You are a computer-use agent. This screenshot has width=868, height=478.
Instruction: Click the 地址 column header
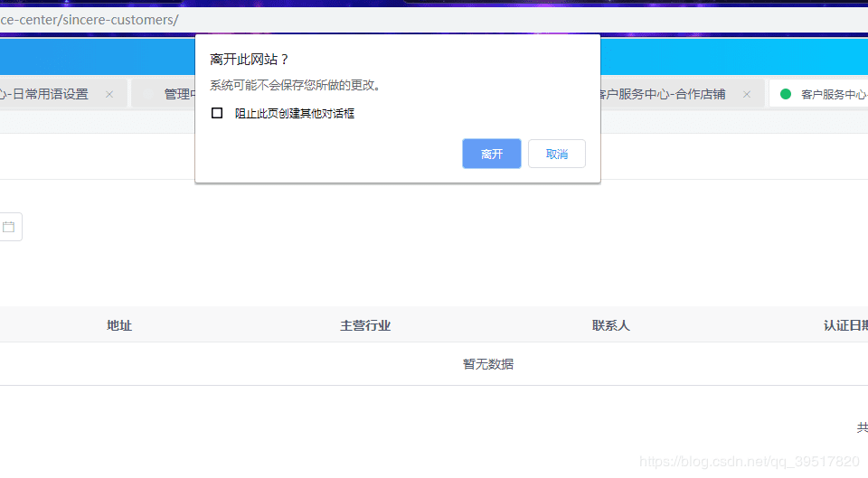tap(119, 325)
